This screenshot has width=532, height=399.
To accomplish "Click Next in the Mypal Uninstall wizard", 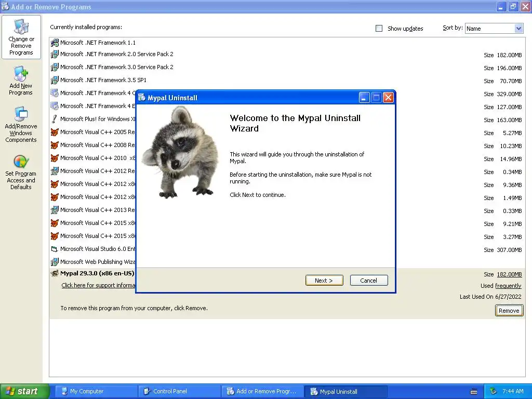I will pyautogui.click(x=324, y=281).
